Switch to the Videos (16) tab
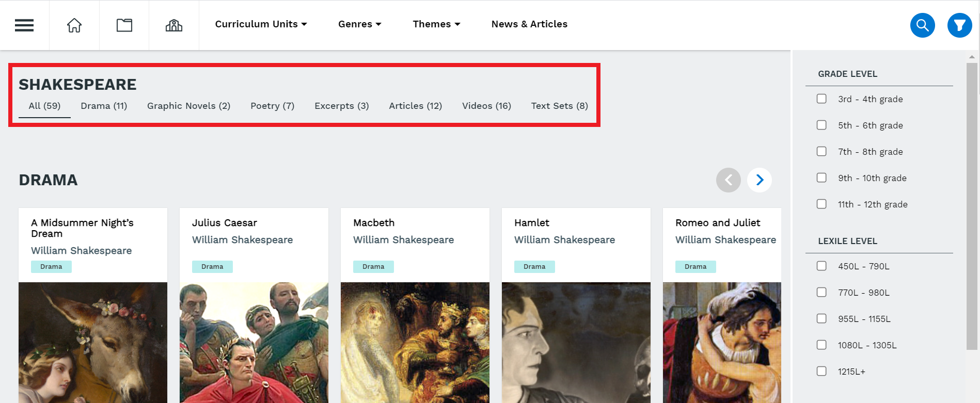 tap(486, 106)
